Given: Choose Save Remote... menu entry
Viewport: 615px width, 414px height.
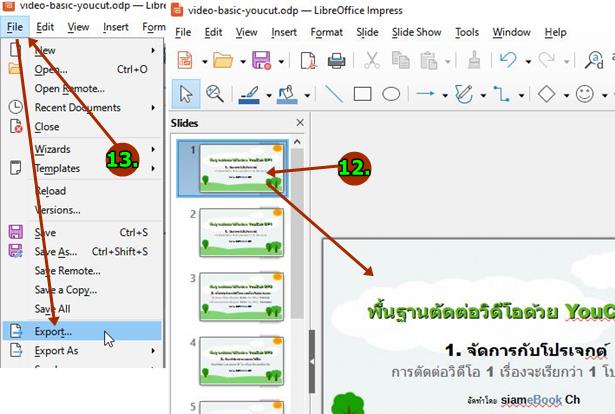Looking at the screenshot, I should point(82,271).
